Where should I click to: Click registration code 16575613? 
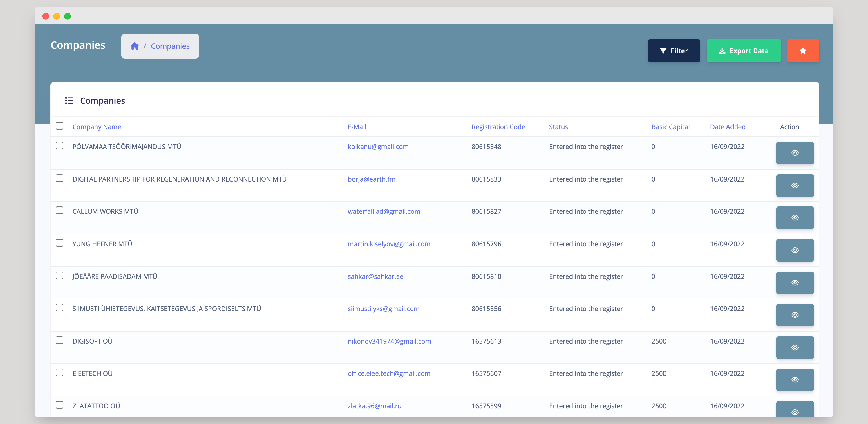click(x=486, y=341)
